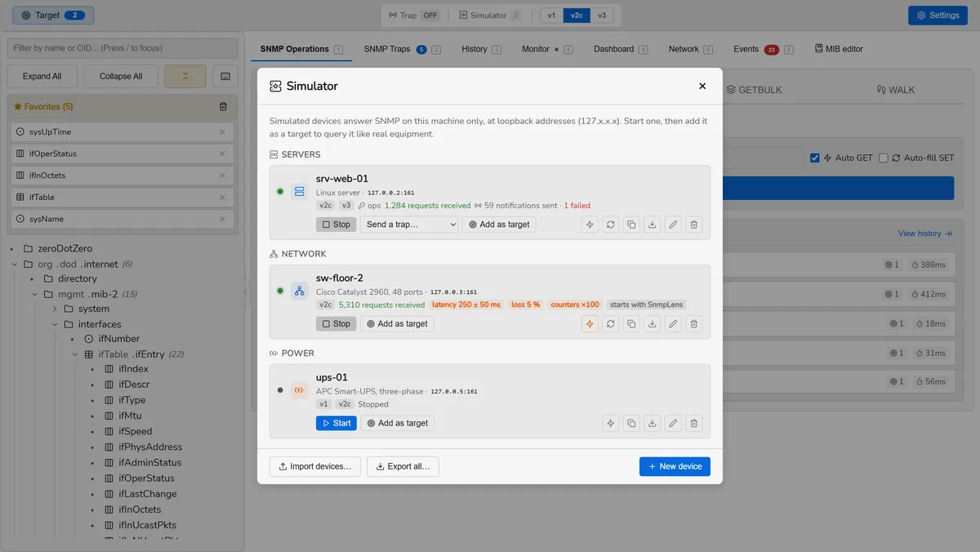The width and height of the screenshot is (980, 552).
Task: Switch to the SNMP Traps tab
Action: 402,49
